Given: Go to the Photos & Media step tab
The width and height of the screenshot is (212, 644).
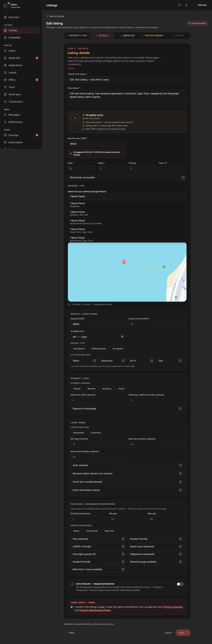Looking at the screenshot, I should 152,36.
